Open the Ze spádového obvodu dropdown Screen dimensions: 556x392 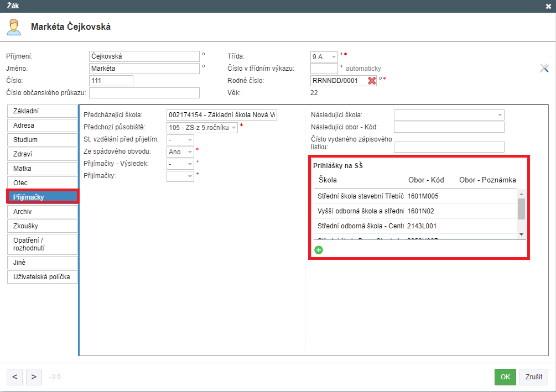click(x=180, y=151)
